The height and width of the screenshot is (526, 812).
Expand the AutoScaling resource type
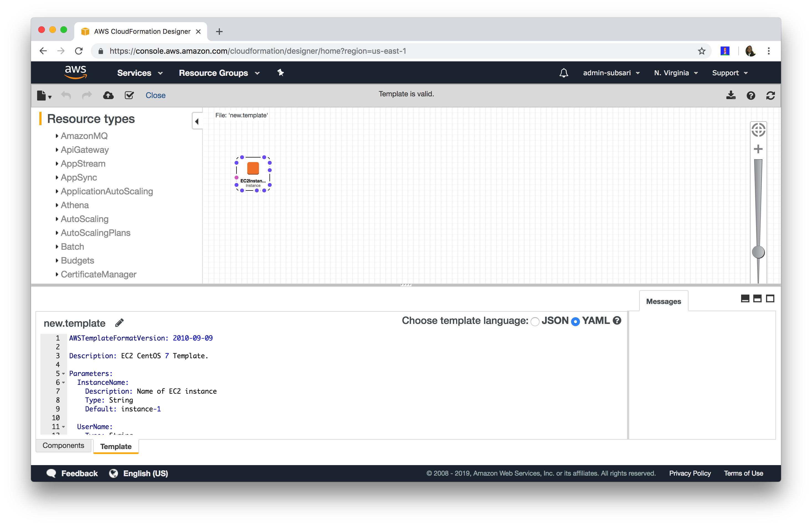click(84, 219)
